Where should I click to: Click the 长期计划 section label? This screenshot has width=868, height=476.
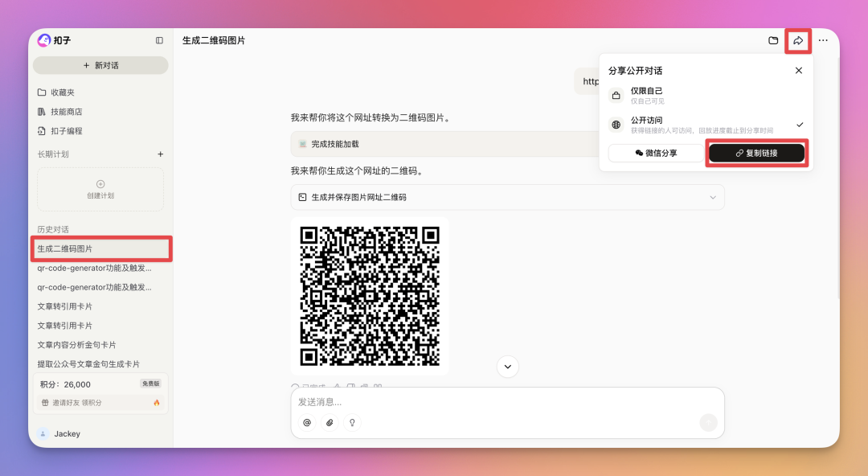53,154
